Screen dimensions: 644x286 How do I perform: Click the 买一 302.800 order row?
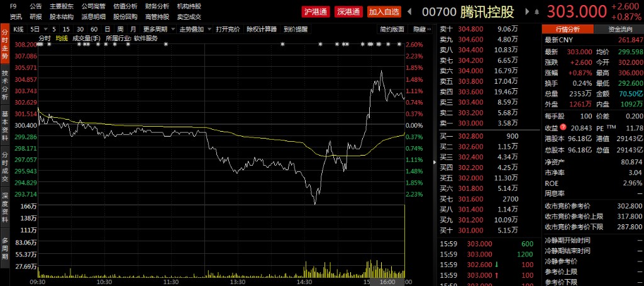[488, 136]
